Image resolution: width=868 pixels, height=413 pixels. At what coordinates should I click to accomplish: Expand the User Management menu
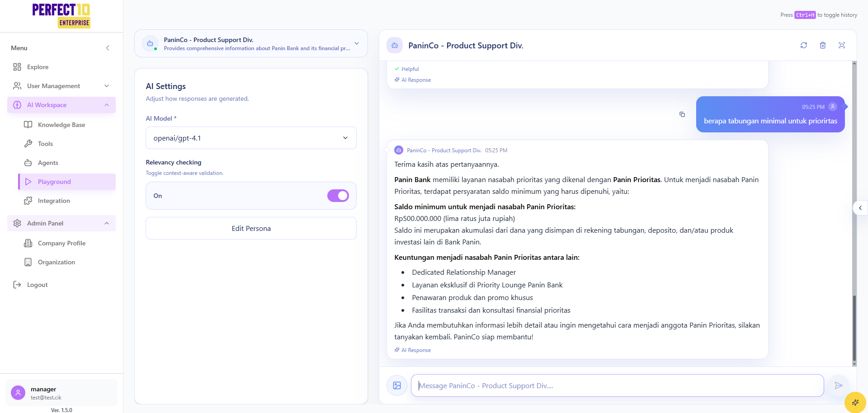pos(61,86)
